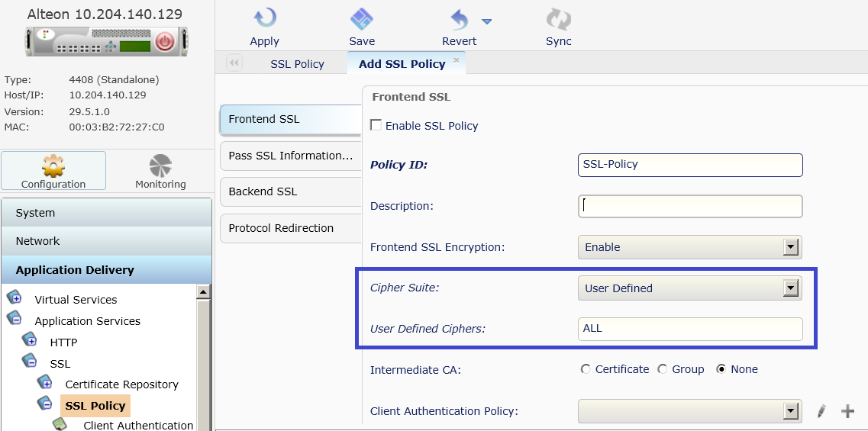This screenshot has width=868, height=431.
Task: Expand the System menu section
Action: [106, 213]
